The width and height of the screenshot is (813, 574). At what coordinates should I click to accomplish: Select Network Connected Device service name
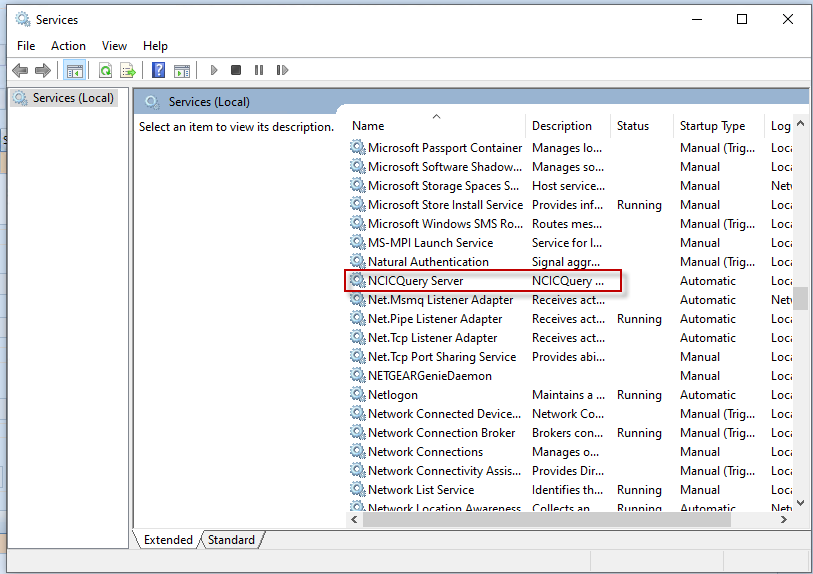coord(444,414)
